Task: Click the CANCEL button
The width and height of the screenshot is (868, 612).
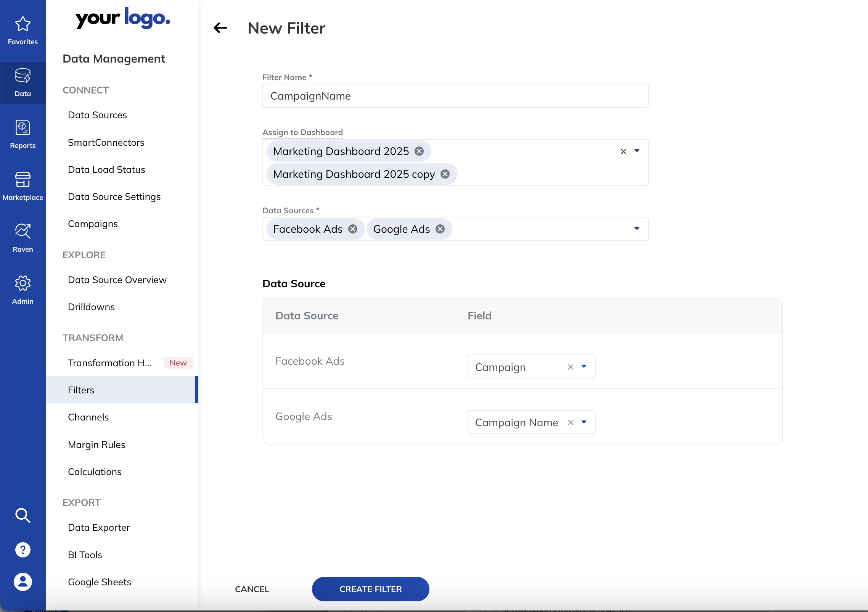Action: tap(252, 589)
